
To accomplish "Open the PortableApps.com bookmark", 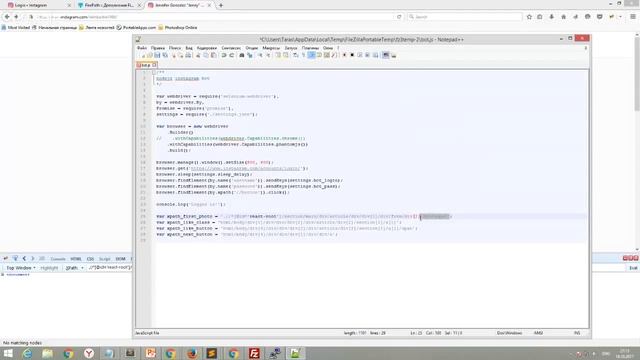I will 136,27.
